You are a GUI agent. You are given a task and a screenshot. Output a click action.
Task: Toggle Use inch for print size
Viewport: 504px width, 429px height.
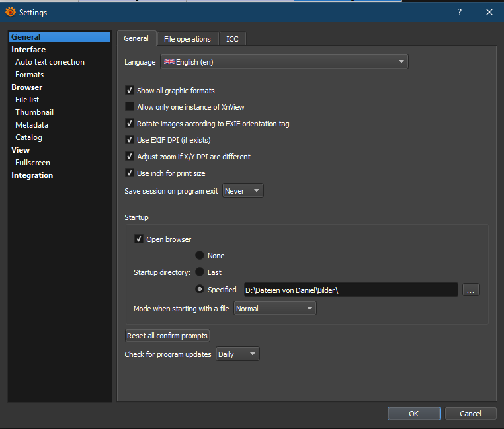point(130,173)
